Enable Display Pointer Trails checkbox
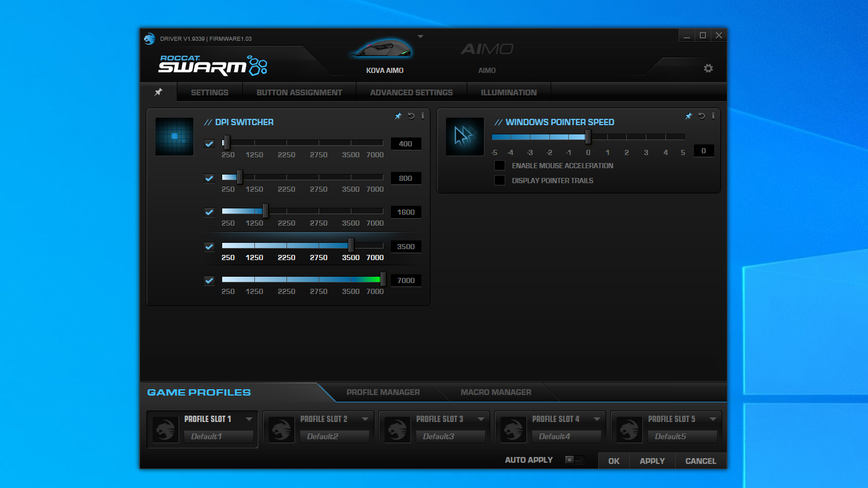The height and width of the screenshot is (488, 868). click(500, 180)
